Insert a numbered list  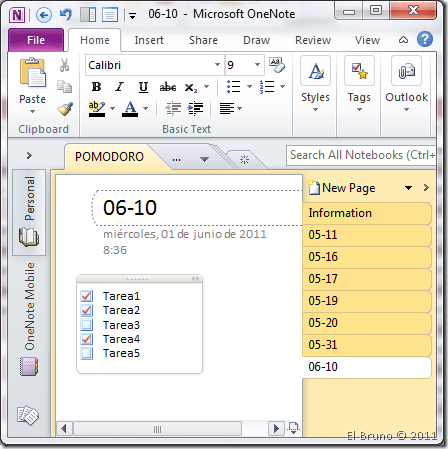point(267,87)
